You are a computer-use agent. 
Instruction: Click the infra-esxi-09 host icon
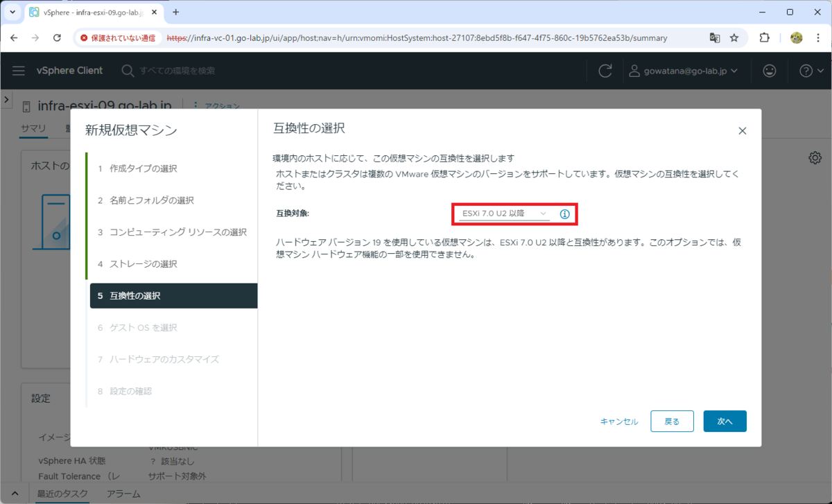(26, 106)
